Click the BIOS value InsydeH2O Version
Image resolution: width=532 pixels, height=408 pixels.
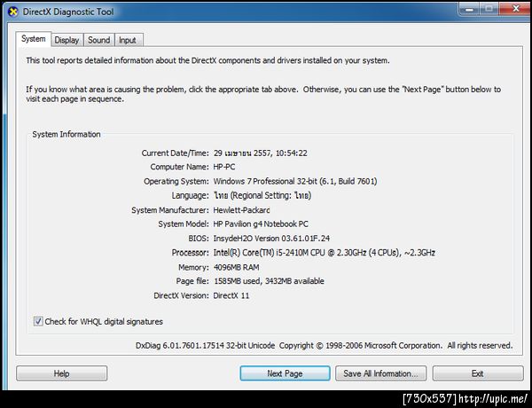pos(271,239)
